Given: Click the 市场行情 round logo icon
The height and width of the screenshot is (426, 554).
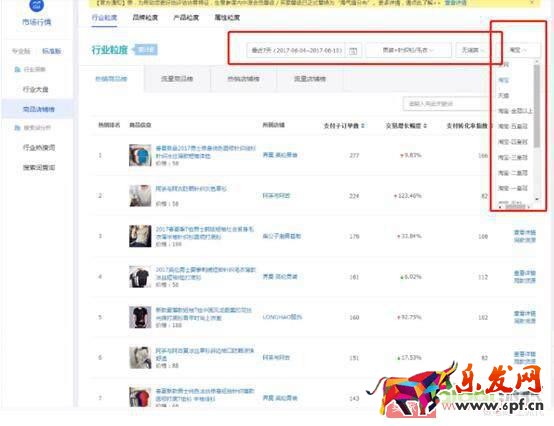Looking at the screenshot, I should click(x=36, y=5).
